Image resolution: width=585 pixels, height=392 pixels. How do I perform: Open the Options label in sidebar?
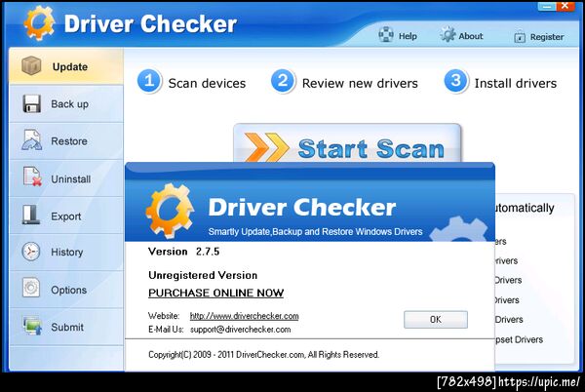click(68, 290)
